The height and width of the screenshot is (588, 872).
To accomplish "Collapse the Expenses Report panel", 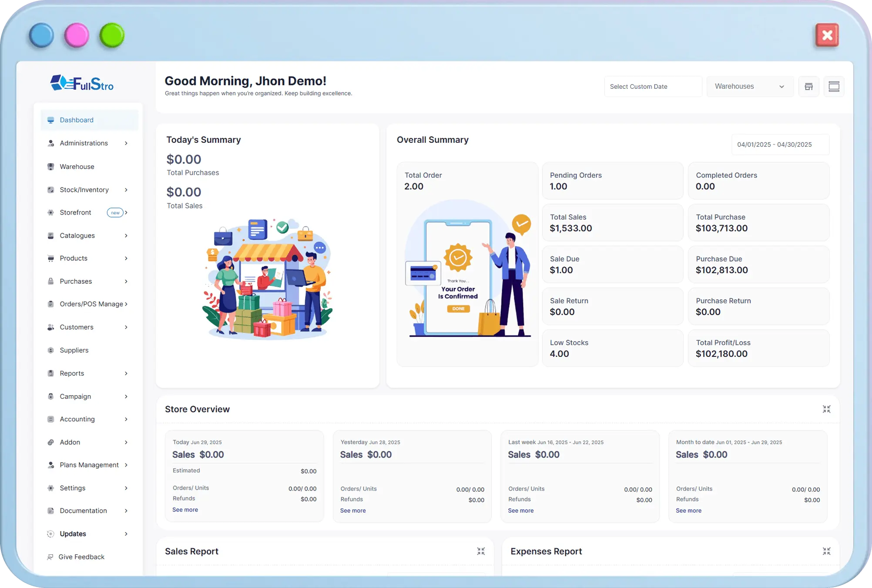I will [x=826, y=551].
